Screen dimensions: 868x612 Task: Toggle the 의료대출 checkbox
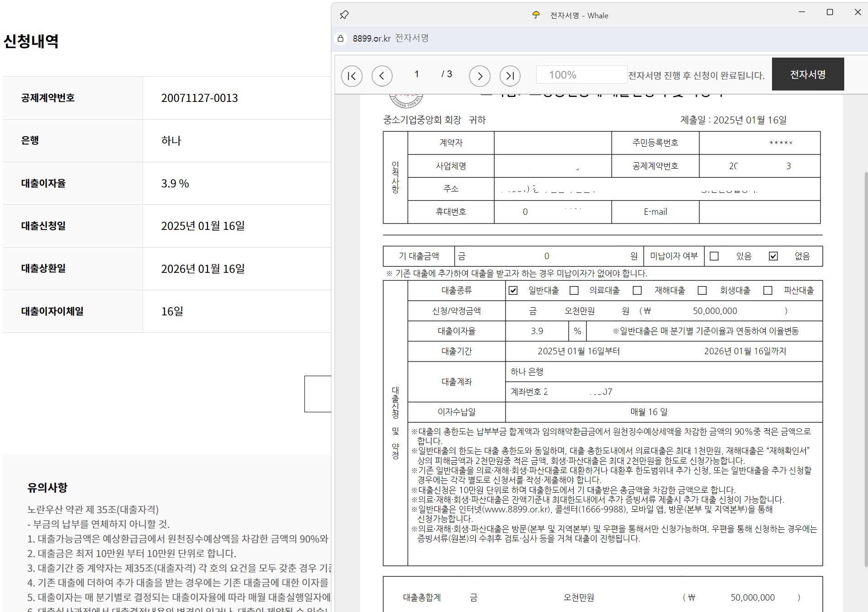[x=575, y=291]
